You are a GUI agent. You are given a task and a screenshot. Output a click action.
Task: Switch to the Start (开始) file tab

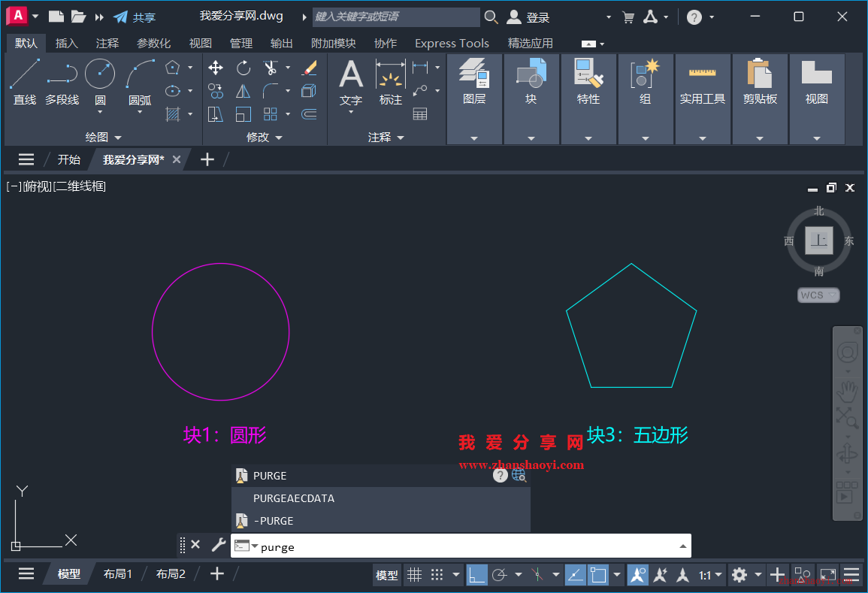point(68,159)
